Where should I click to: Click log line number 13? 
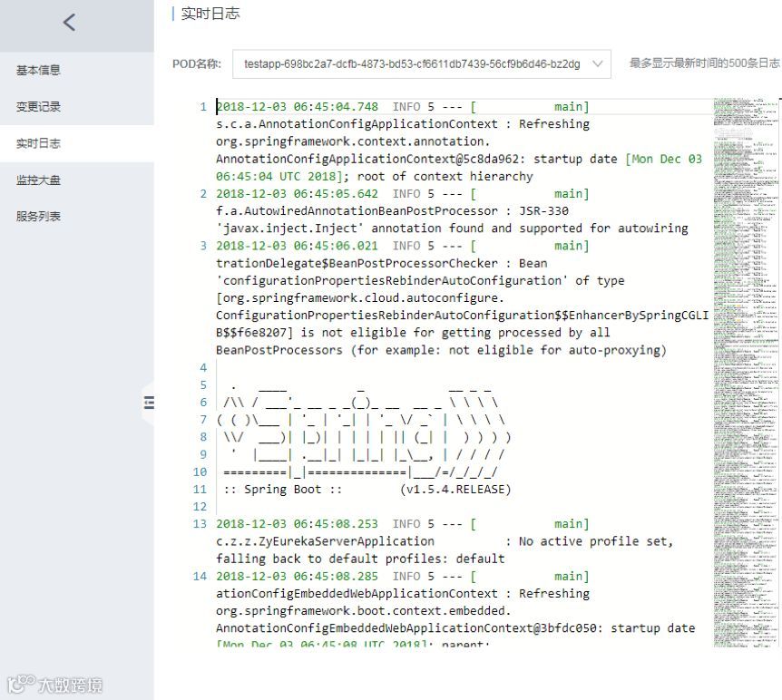tap(200, 524)
